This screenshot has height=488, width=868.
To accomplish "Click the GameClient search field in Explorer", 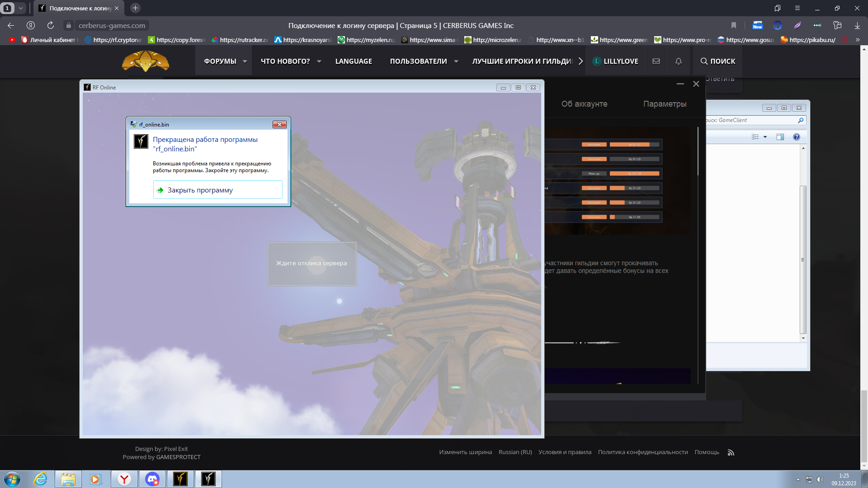I will (750, 120).
